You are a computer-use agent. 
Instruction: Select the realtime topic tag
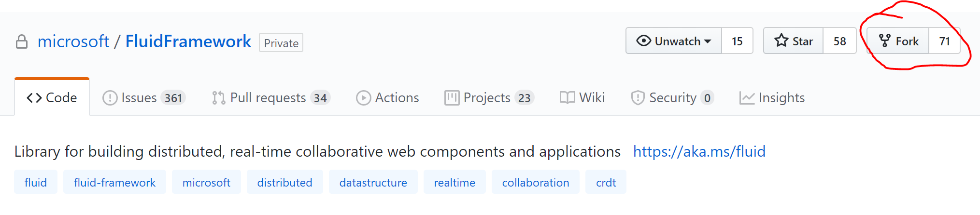coord(454,182)
